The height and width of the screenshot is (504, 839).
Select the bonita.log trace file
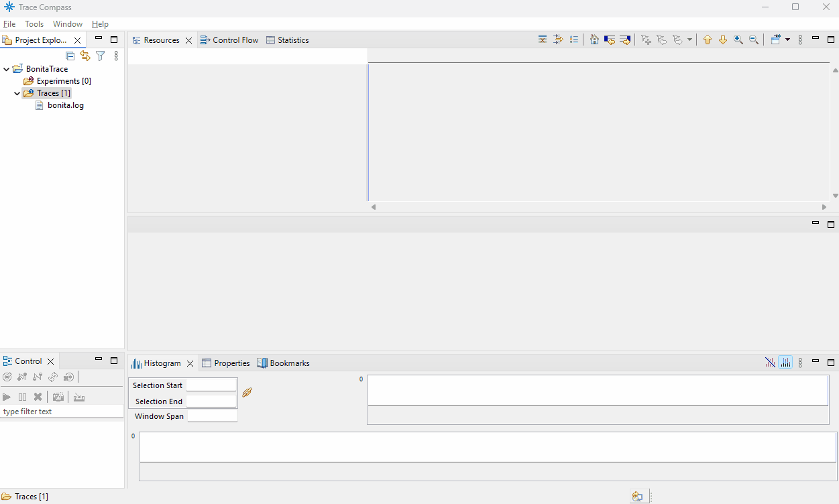pyautogui.click(x=65, y=105)
